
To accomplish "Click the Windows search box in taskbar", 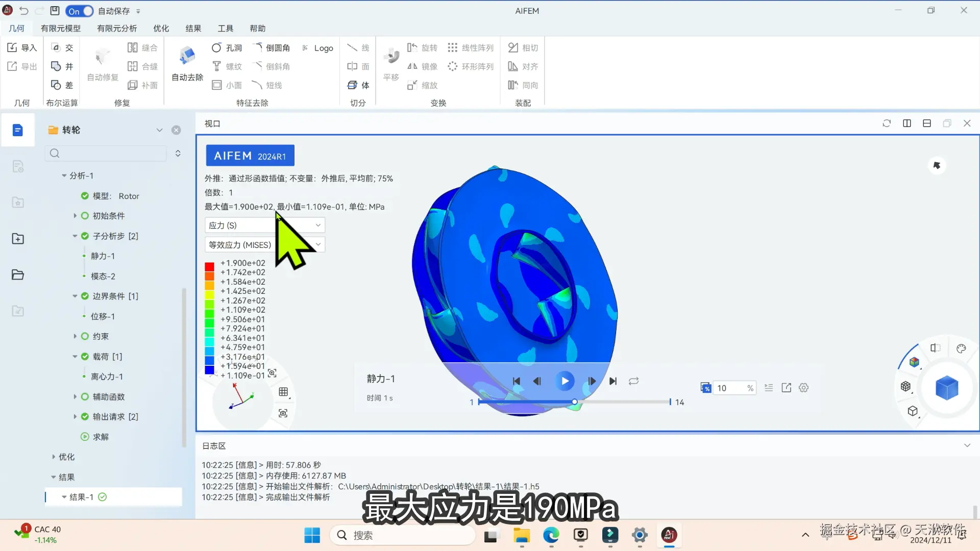I will pos(403,535).
